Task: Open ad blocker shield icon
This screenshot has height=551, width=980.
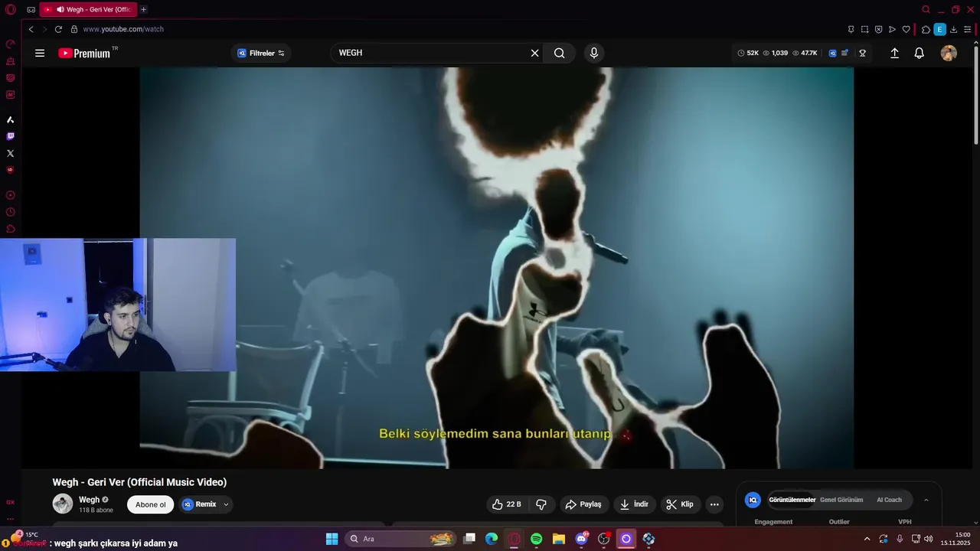Action: pyautogui.click(x=878, y=29)
